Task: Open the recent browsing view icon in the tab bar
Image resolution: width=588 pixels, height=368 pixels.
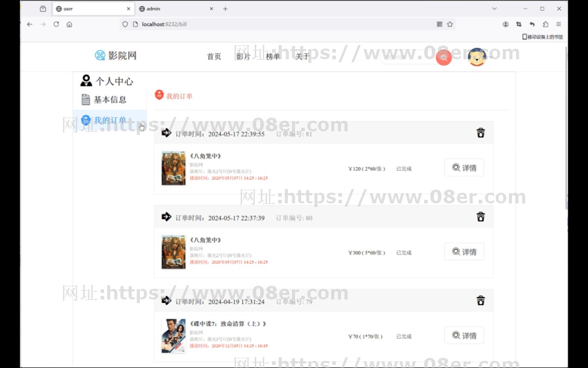Action: (43, 9)
